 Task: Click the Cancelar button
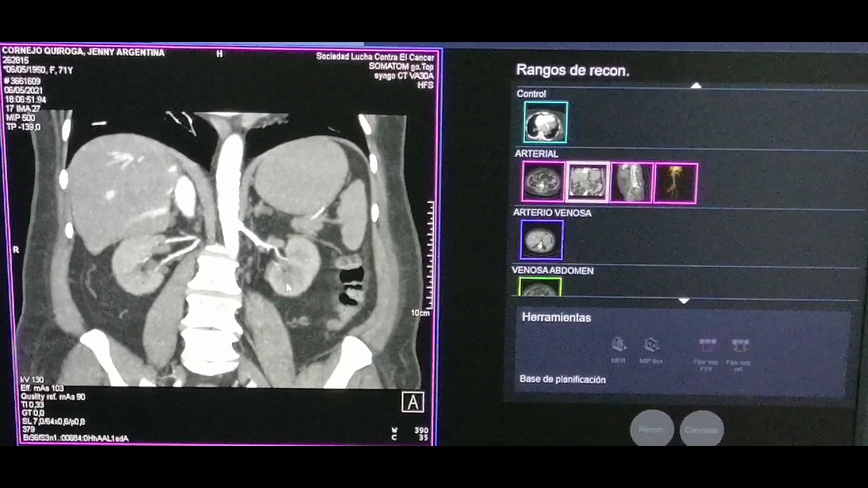pyautogui.click(x=702, y=430)
